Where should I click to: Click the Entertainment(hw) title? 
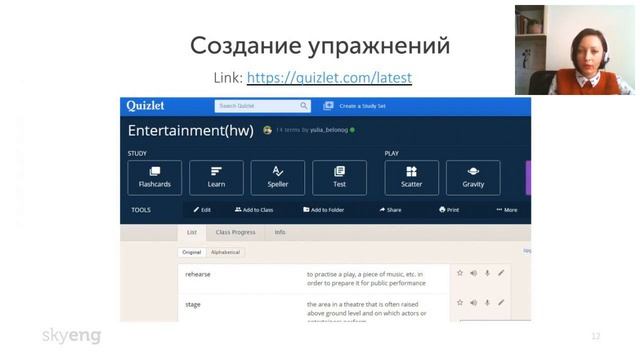[x=191, y=131]
